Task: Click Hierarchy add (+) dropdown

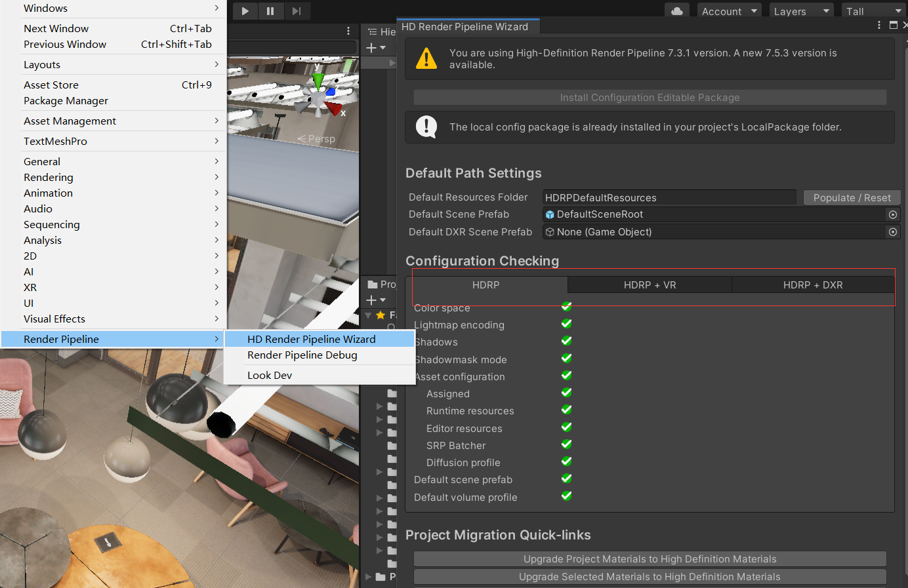Action: (376, 48)
